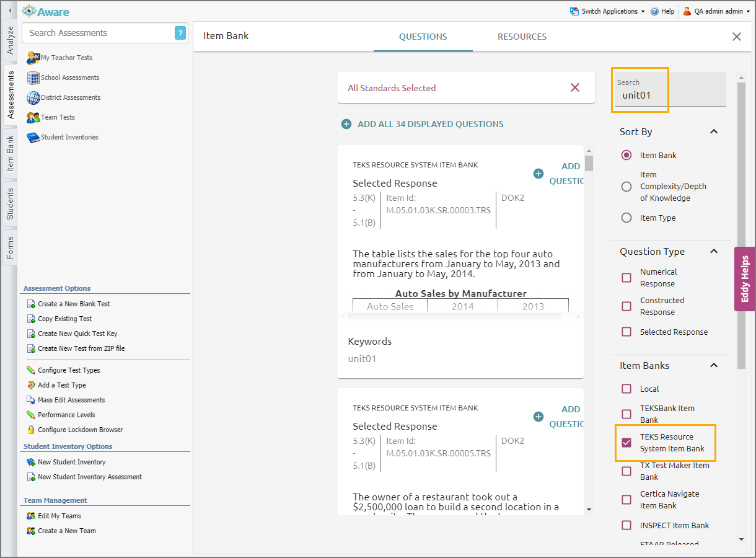Close the Item Bank panel
The width and height of the screenshot is (756, 558).
737,37
